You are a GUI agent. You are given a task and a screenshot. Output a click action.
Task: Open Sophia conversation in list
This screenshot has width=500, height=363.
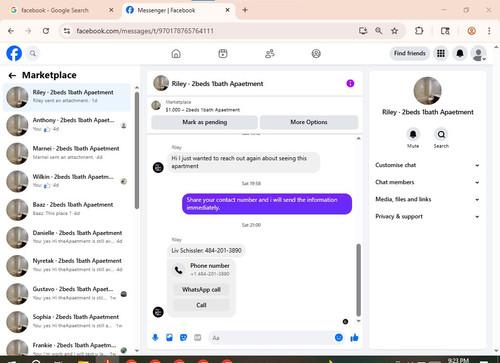coord(67,322)
